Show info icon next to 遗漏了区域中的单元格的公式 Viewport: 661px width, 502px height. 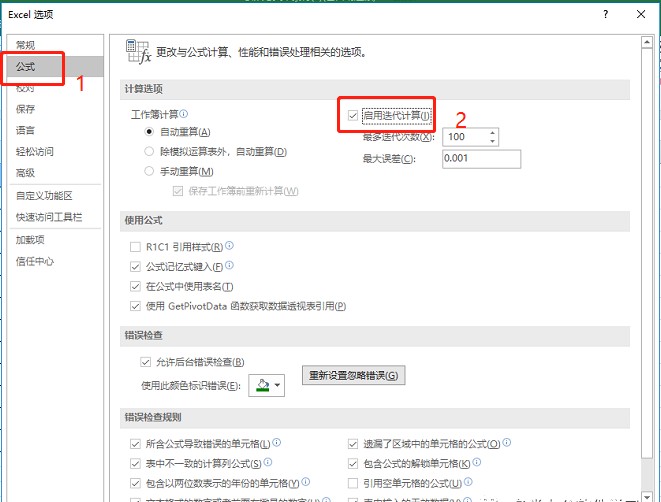pos(507,442)
